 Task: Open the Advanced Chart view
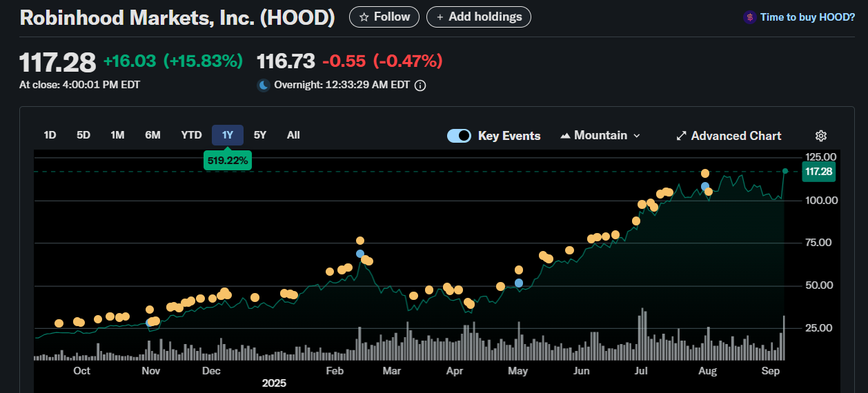tap(729, 136)
